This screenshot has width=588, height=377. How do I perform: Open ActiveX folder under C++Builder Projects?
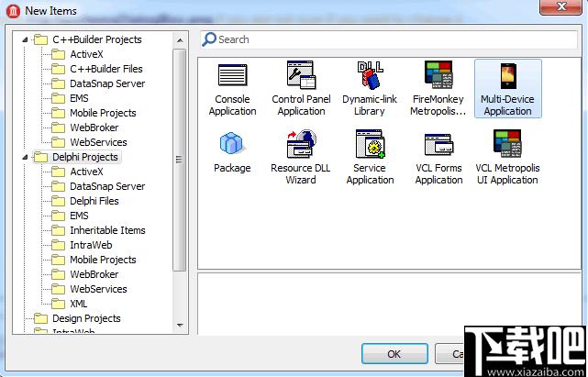point(77,54)
